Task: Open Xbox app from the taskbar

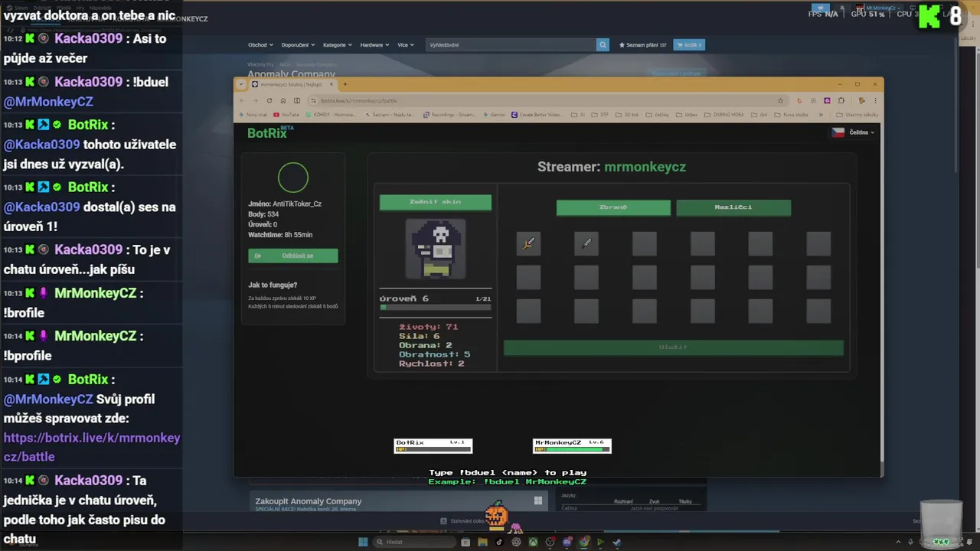Action: (533, 542)
